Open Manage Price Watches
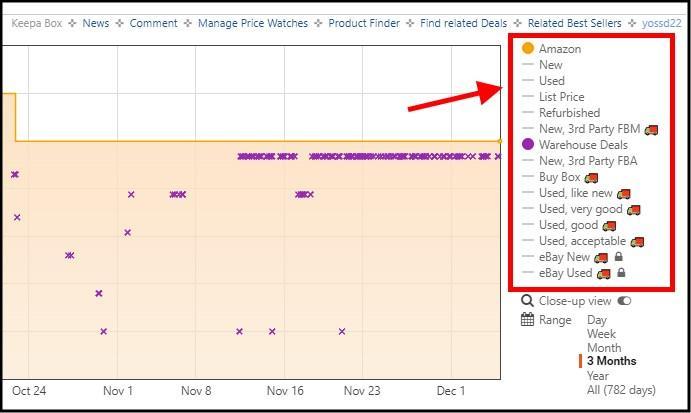The height and width of the screenshot is (413, 691). tap(253, 23)
